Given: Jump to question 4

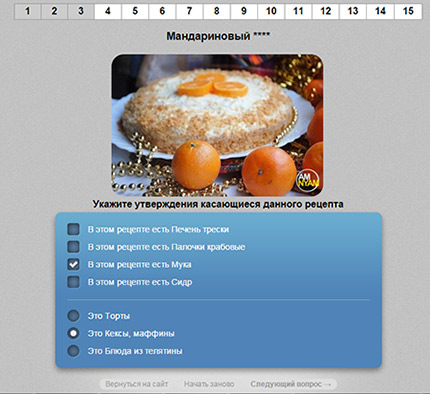Looking at the screenshot, I should coord(108,11).
